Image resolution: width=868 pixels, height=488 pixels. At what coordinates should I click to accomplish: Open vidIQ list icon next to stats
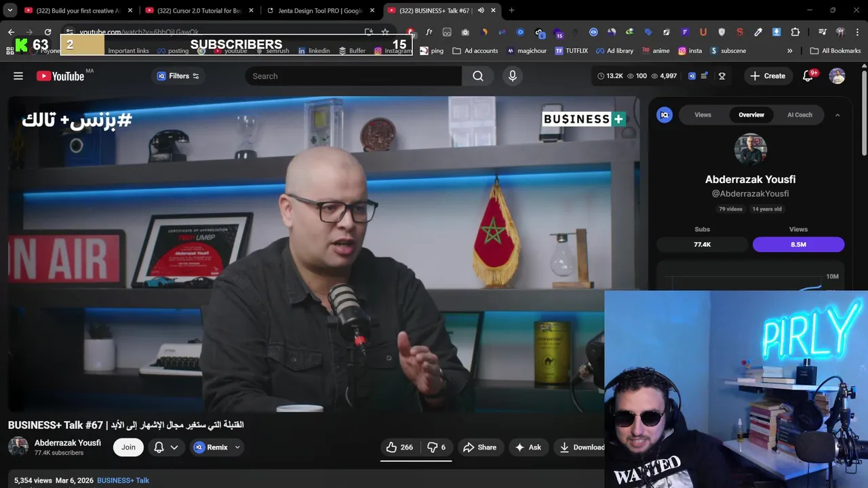[704, 76]
